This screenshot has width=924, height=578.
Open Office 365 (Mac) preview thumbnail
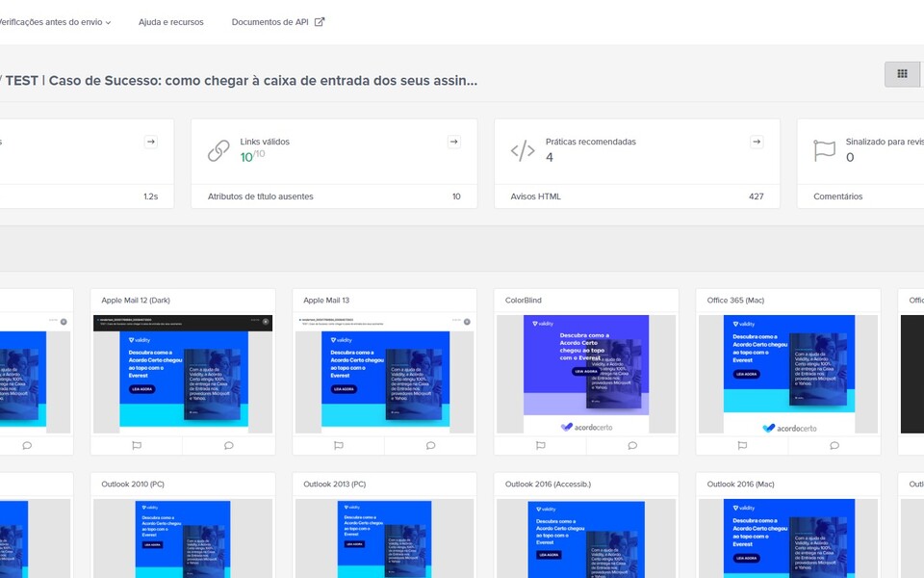(788, 374)
